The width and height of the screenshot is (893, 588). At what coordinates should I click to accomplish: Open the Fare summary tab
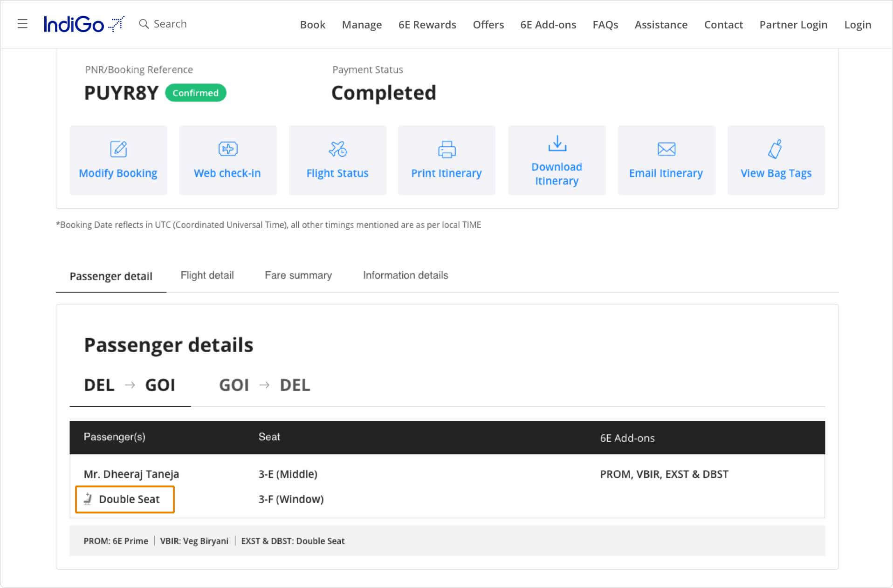[298, 275]
